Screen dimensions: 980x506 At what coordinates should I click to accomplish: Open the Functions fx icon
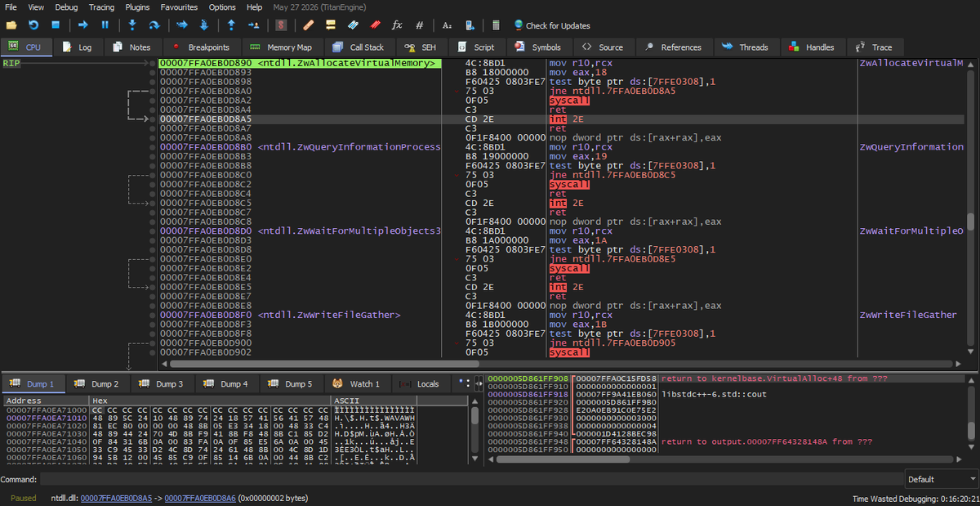click(397, 25)
